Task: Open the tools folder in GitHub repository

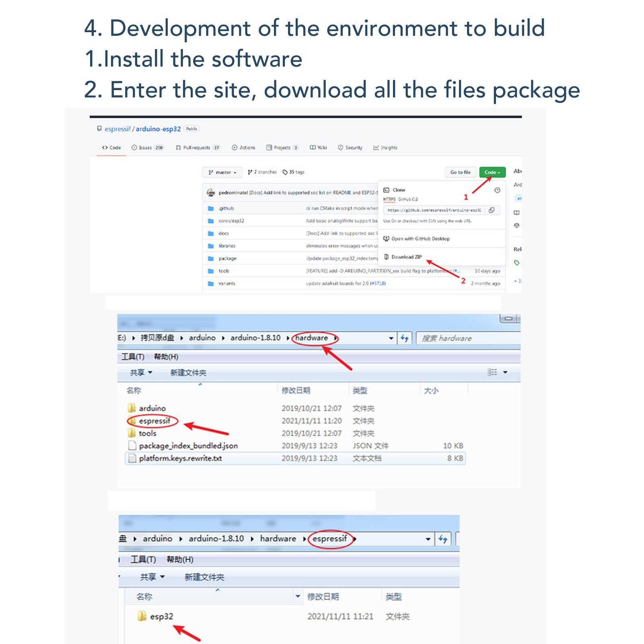Action: (x=224, y=271)
